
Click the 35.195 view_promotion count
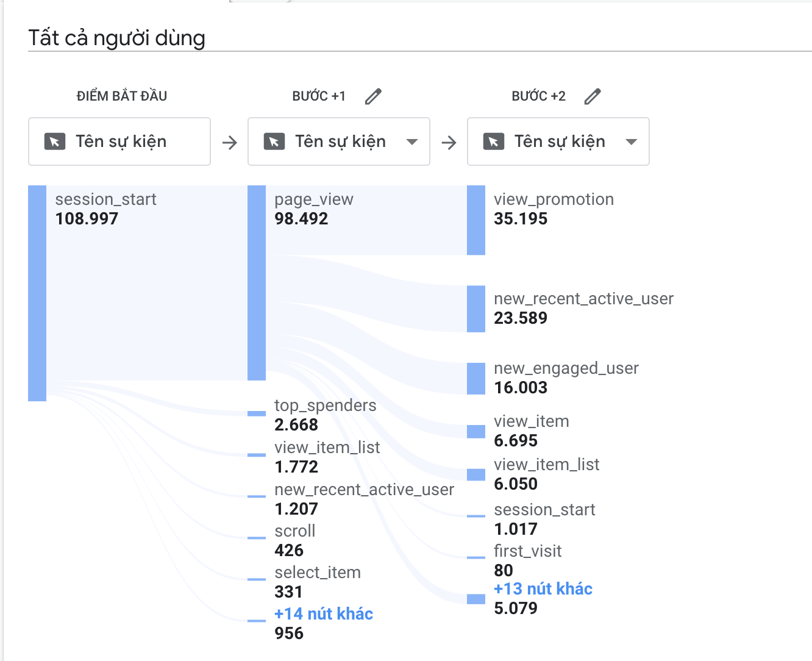coord(521,218)
